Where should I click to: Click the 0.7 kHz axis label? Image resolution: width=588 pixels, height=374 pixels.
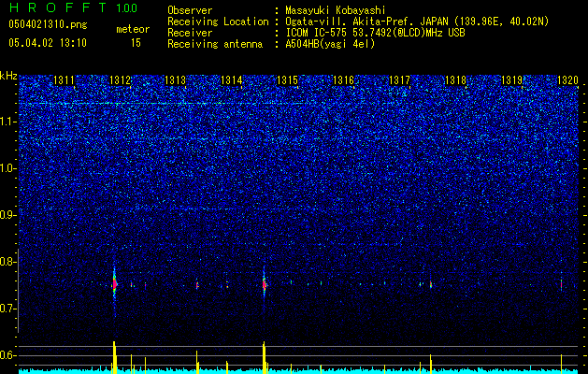point(8,309)
